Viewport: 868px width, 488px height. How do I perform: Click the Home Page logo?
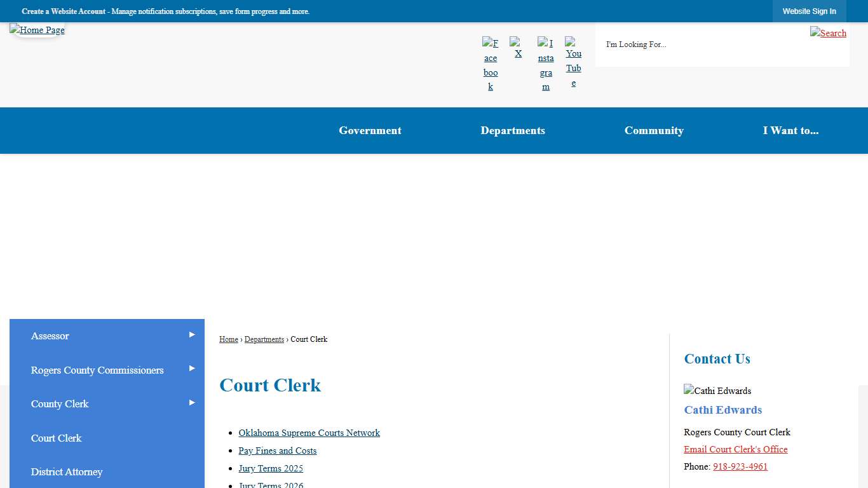37,30
